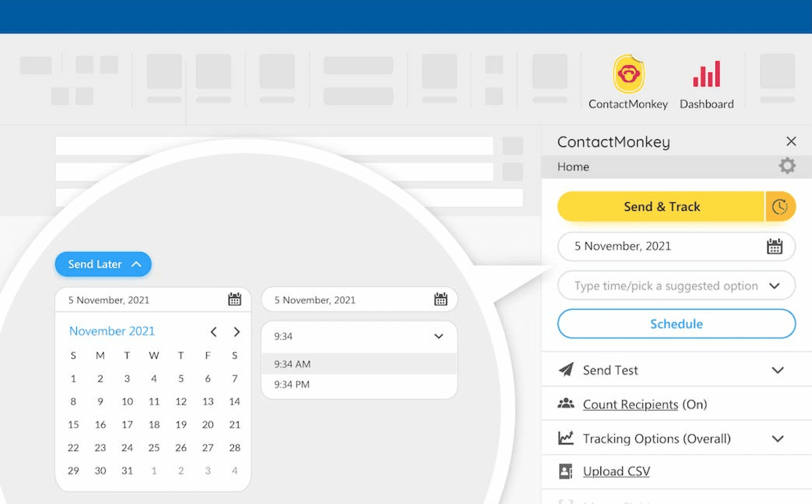Select November 16 in the calendar
Viewport: 812px width, 504px height.
point(100,425)
